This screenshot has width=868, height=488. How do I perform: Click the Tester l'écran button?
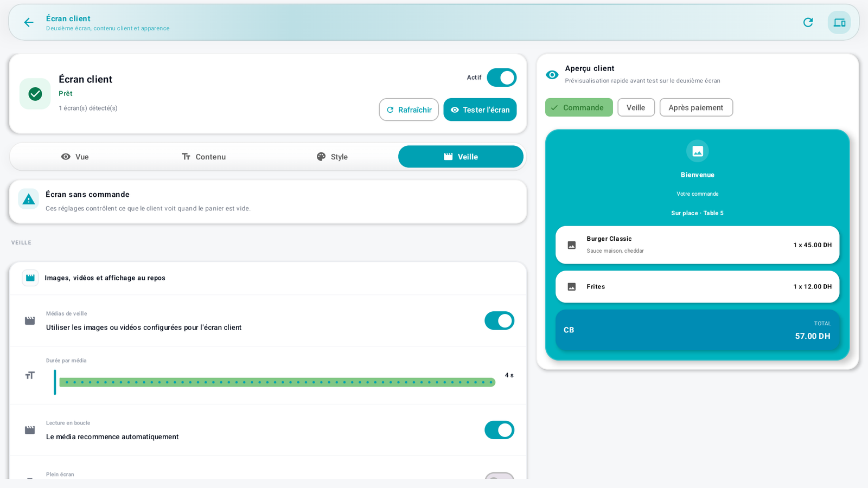coord(480,110)
